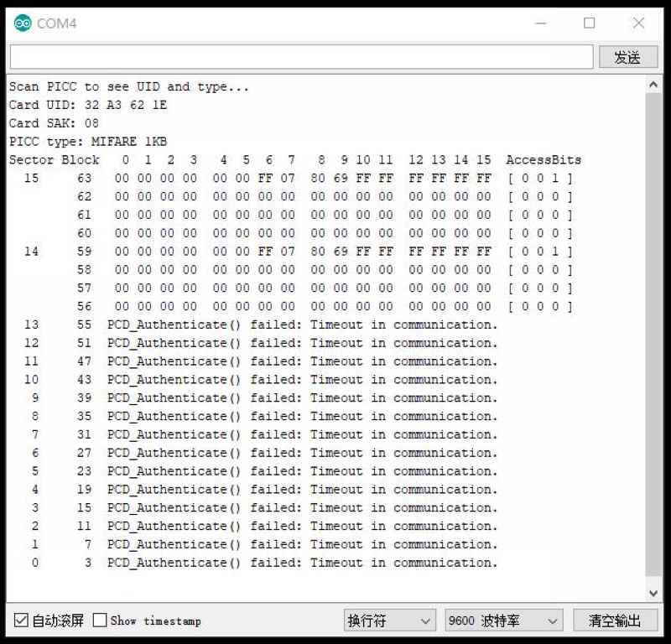
Task: Click block number 62 row label
Action: pyautogui.click(x=85, y=196)
